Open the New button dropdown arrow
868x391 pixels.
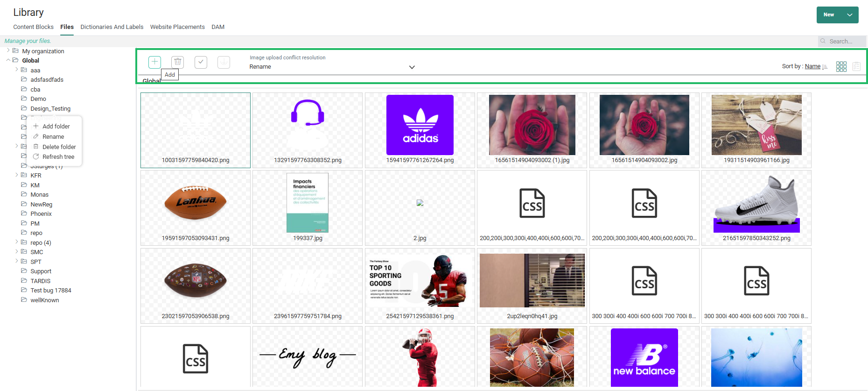pyautogui.click(x=850, y=15)
